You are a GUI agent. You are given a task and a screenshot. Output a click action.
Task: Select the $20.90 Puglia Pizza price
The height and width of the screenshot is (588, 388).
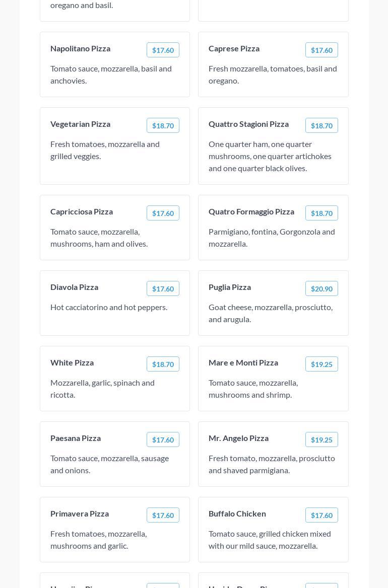pyautogui.click(x=321, y=288)
